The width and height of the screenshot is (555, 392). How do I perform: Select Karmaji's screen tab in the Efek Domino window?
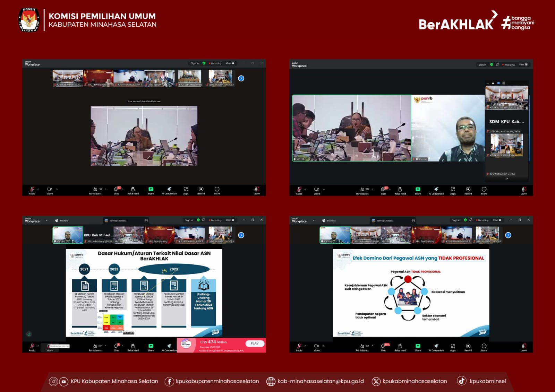pyautogui.click(x=384, y=220)
